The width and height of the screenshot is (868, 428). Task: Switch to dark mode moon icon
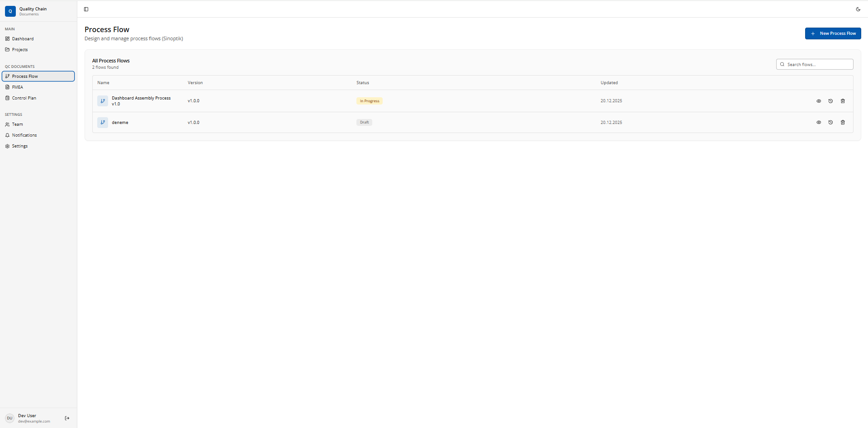click(858, 9)
